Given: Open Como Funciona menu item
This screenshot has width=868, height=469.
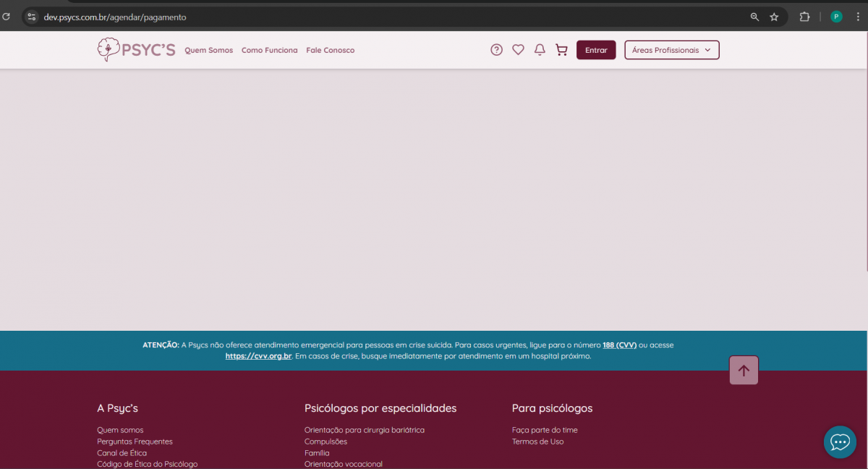Looking at the screenshot, I should coord(269,51).
